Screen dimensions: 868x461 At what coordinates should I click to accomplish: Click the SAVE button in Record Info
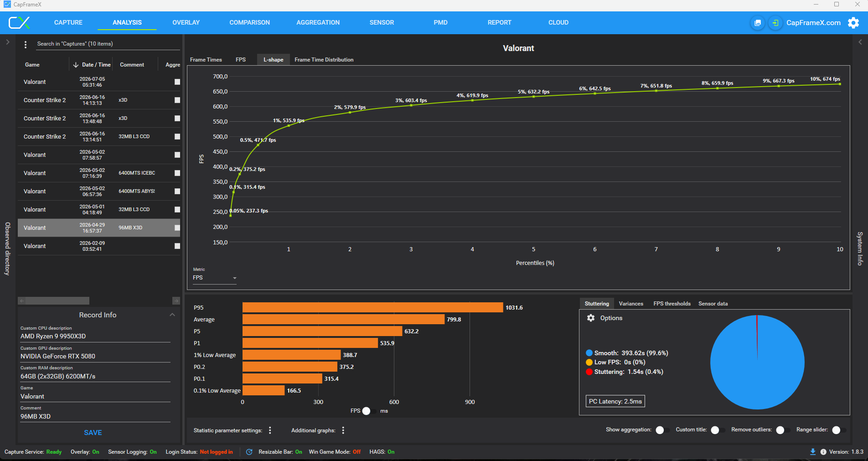pos(93,433)
